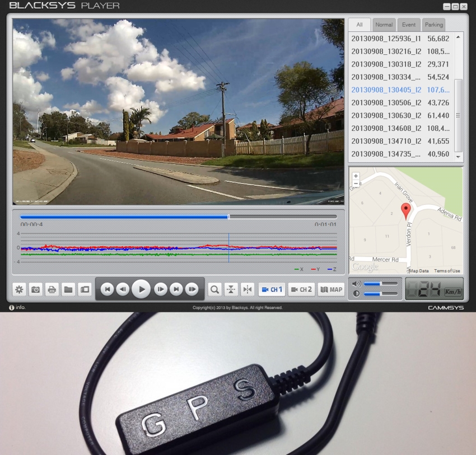Open the info panel
Screen dimensions: 476x455
(x=17, y=307)
